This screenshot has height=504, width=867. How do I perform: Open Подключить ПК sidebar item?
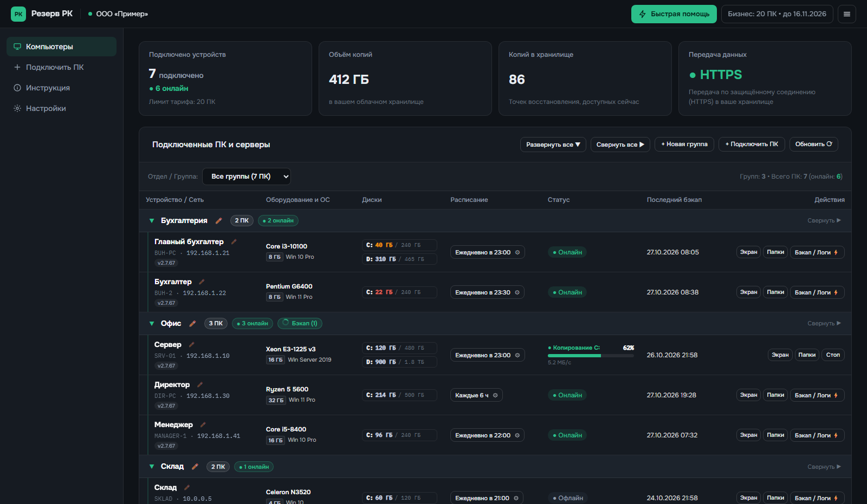61,67
